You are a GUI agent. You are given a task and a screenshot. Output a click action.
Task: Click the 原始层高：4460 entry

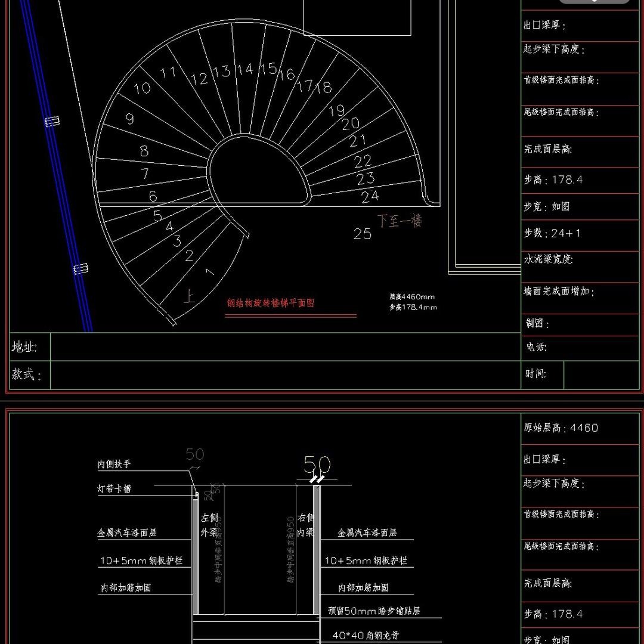pos(561,428)
